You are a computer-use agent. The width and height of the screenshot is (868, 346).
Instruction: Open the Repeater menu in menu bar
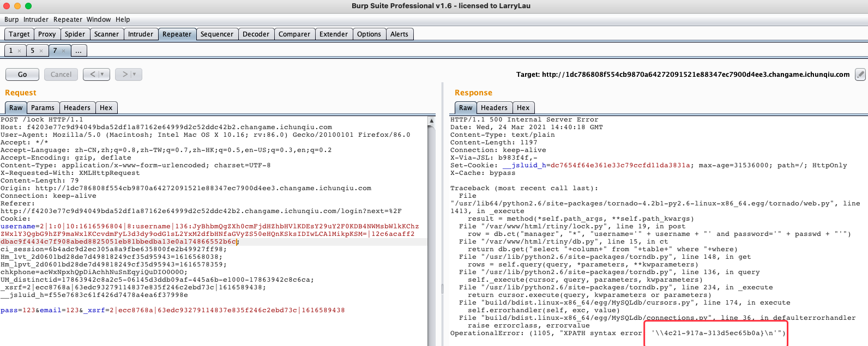(68, 19)
